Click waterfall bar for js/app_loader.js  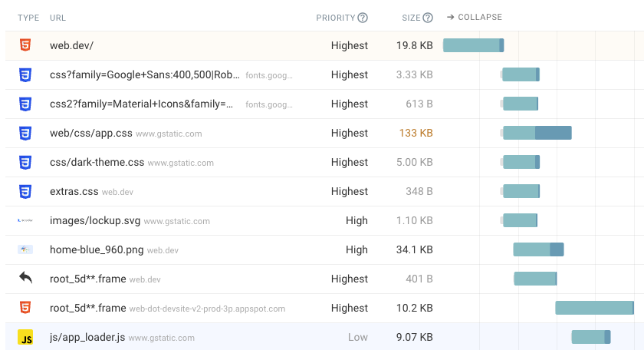pyautogui.click(x=590, y=337)
